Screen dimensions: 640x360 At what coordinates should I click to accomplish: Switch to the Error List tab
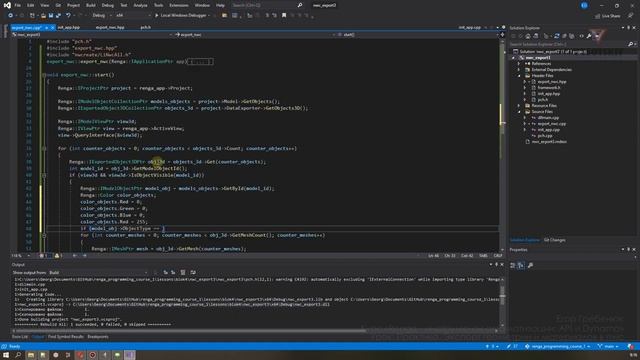click(x=20, y=337)
